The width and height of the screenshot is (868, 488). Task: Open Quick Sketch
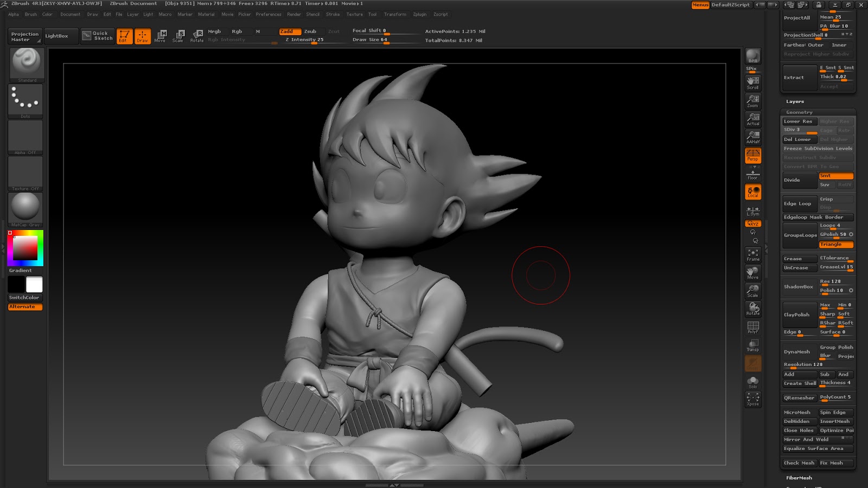point(98,36)
